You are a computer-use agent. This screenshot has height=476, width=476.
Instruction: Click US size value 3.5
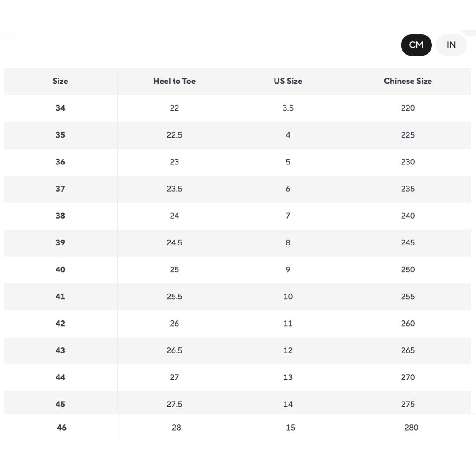288,108
